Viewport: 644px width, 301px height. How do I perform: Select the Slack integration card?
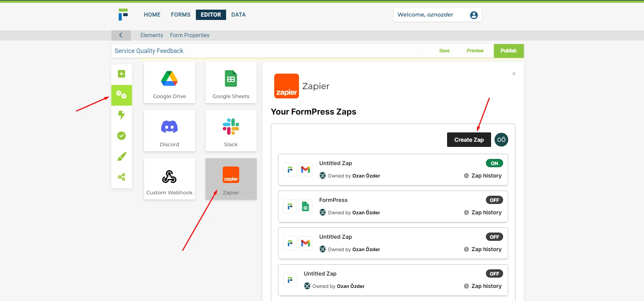(231, 131)
